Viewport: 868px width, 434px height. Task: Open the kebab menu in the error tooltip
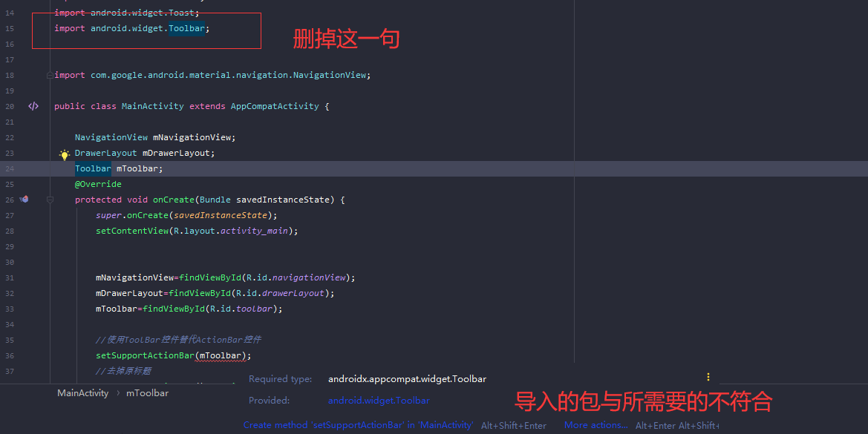pyautogui.click(x=708, y=377)
